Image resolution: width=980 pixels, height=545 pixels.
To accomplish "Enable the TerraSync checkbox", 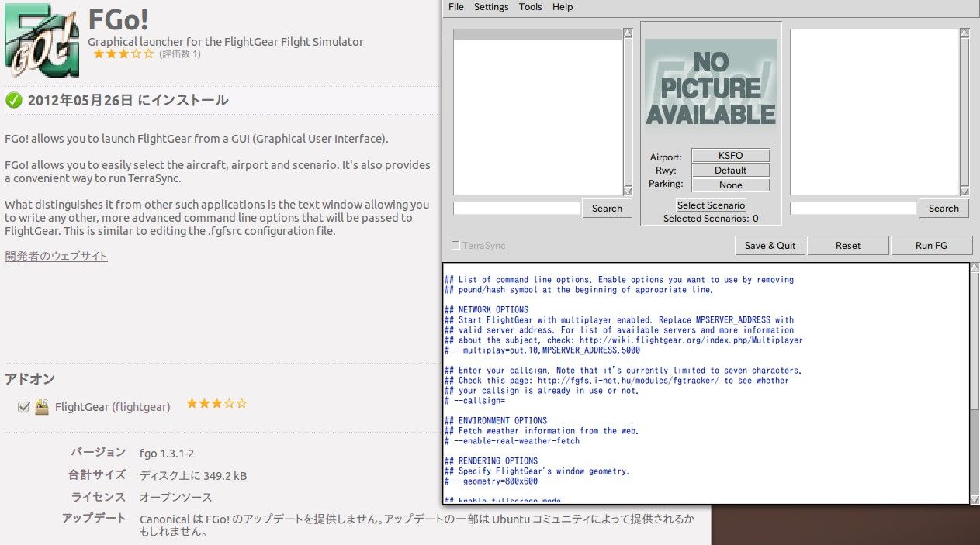I will (455, 246).
